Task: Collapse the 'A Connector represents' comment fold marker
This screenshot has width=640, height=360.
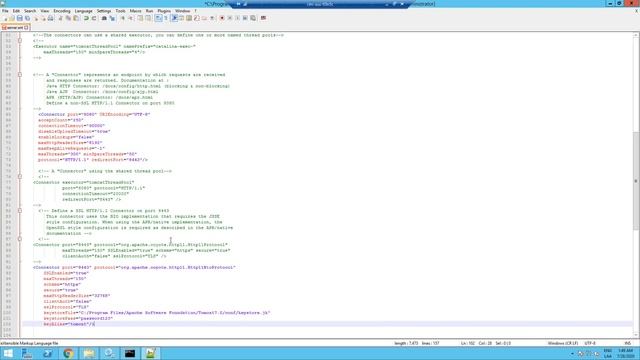Action: tap(20, 75)
